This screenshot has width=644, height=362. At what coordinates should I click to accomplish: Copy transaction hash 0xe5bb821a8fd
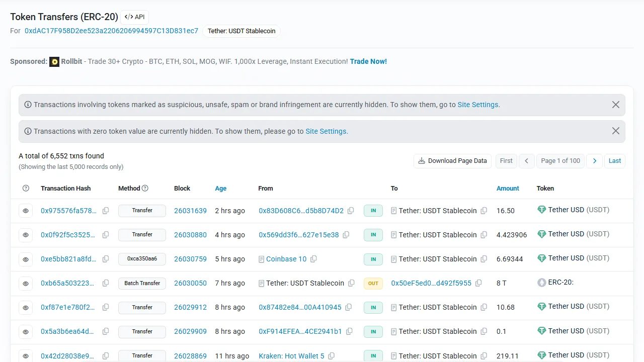(x=106, y=259)
